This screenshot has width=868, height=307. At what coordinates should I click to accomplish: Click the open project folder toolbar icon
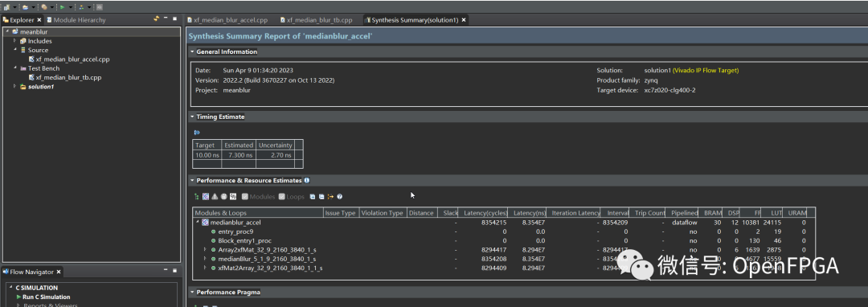click(x=26, y=7)
